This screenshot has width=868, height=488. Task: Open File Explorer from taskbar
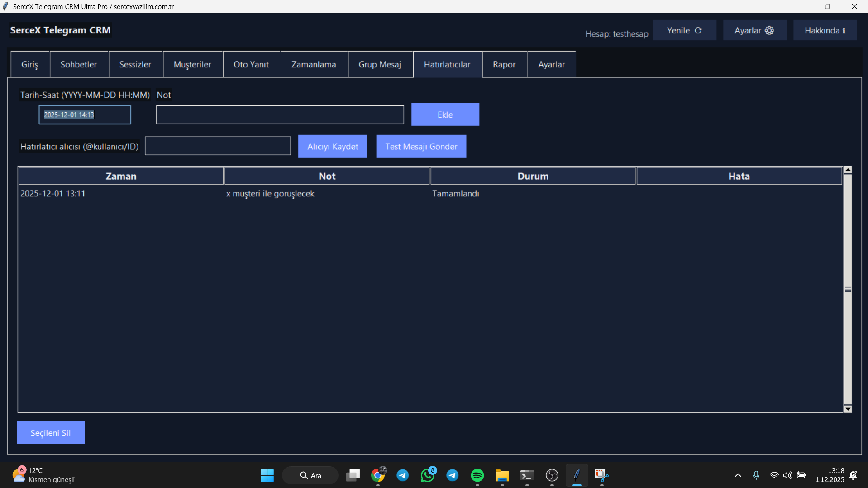(502, 475)
